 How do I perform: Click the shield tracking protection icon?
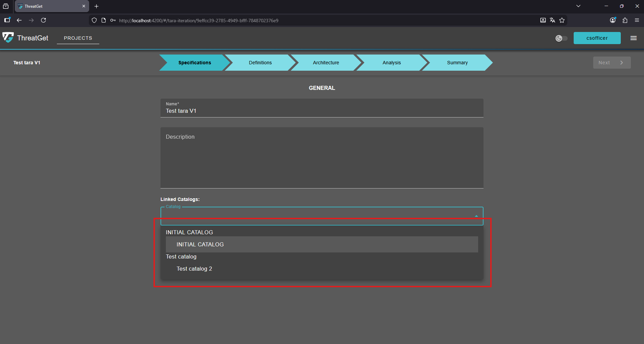94,20
